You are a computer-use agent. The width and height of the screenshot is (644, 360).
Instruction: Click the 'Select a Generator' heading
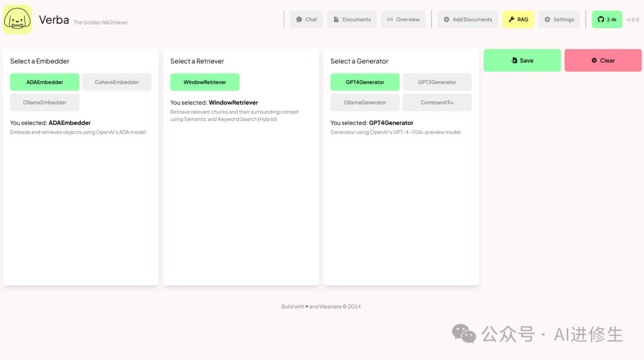pyautogui.click(x=360, y=61)
